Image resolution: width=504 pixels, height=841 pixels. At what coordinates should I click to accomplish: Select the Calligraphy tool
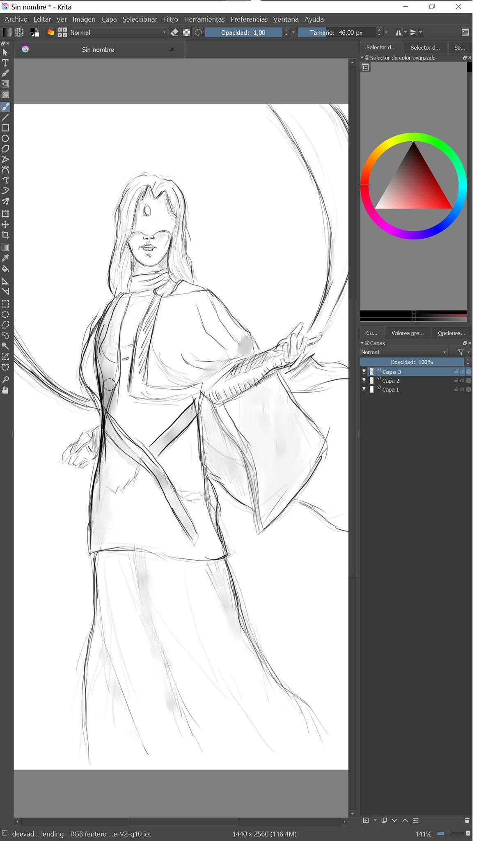[x=5, y=74]
